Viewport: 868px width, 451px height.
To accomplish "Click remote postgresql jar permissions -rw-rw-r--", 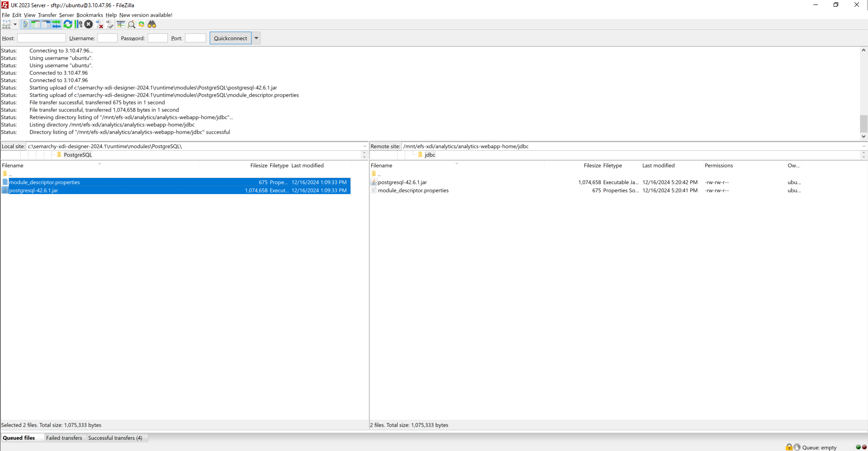I will coord(717,182).
